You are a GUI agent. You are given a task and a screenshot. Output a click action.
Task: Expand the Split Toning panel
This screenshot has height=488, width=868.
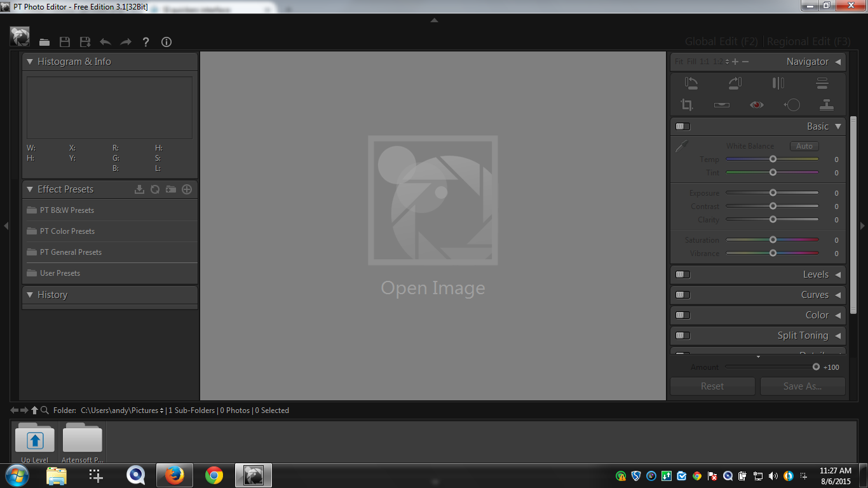click(x=838, y=335)
